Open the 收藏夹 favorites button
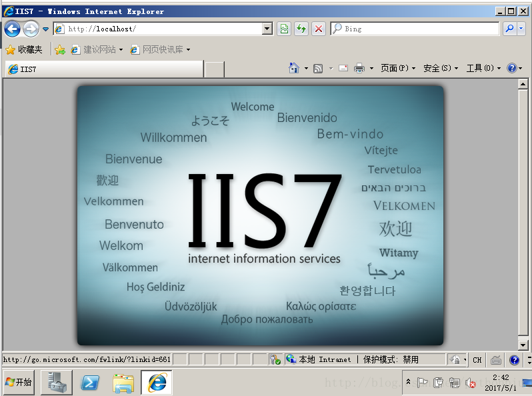 (24, 50)
